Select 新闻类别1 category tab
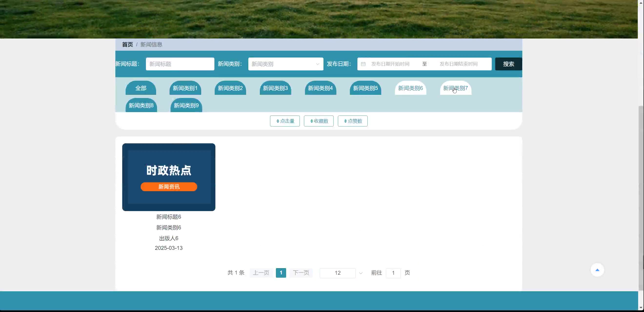This screenshot has width=644, height=312. [185, 88]
